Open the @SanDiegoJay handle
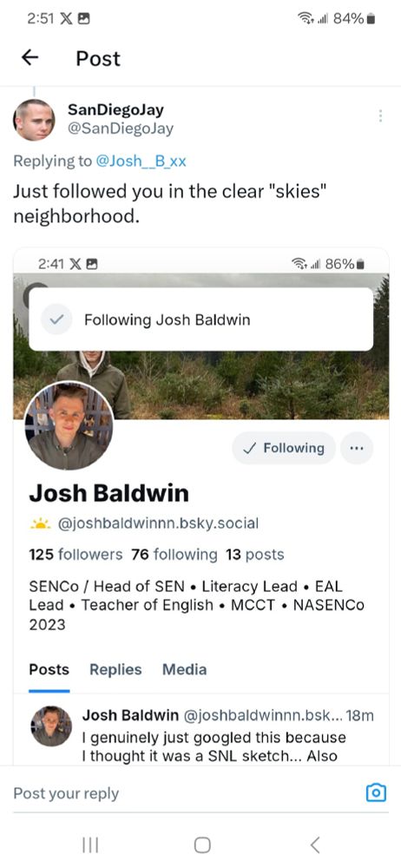Viewport: 401px width, 868px height. 120,128
